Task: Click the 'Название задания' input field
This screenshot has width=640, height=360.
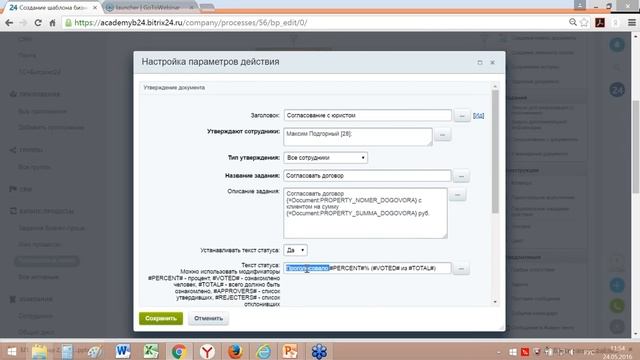Action: pos(367,176)
